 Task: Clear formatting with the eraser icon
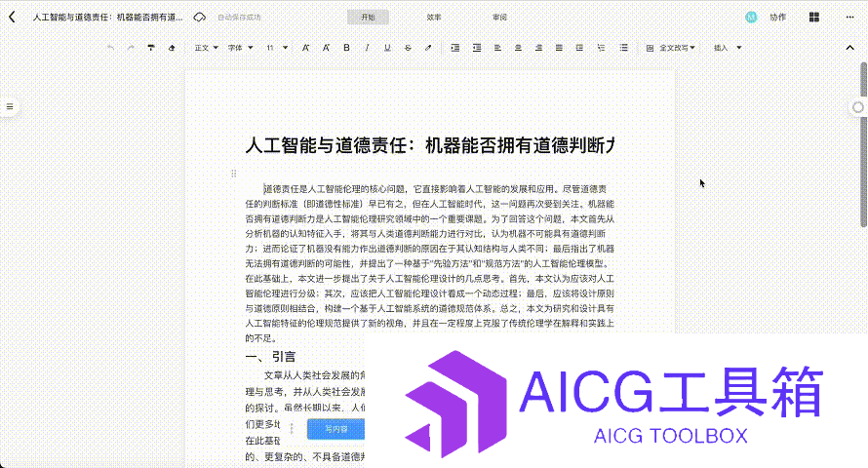click(172, 48)
